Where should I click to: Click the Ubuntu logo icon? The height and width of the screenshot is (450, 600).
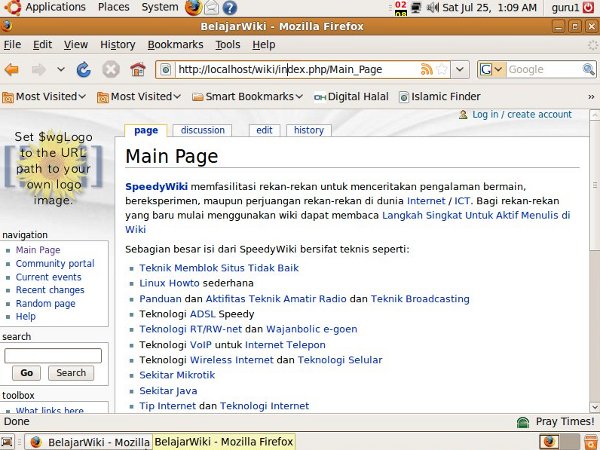[13, 7]
